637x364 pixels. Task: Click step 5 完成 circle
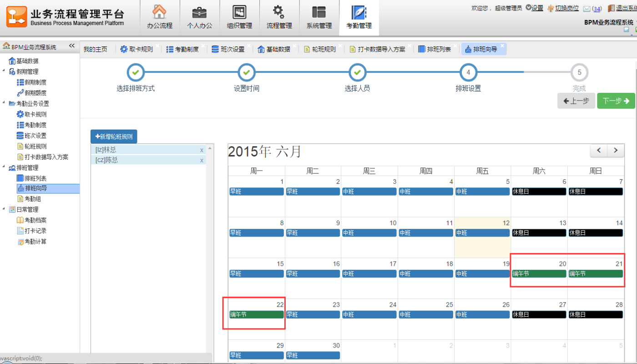pyautogui.click(x=579, y=72)
